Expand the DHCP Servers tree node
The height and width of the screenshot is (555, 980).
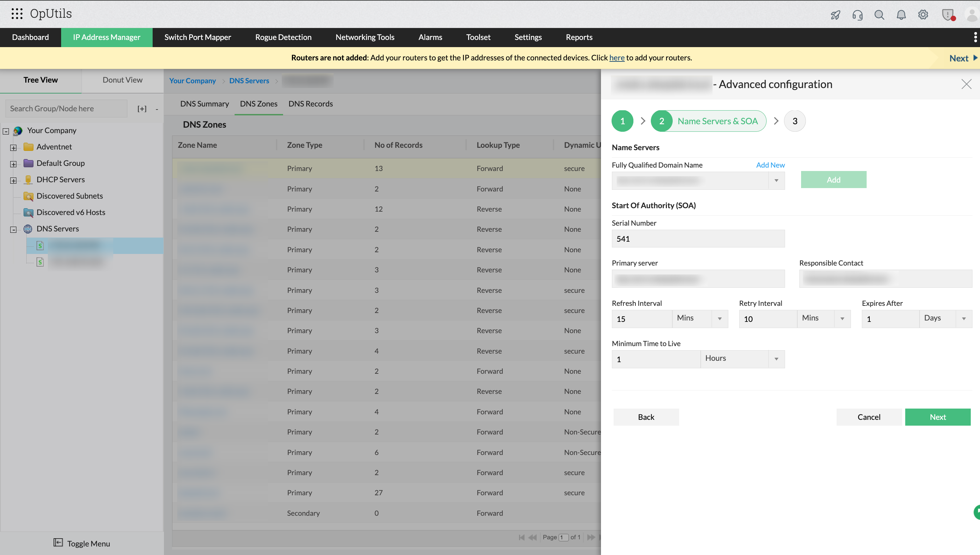(13, 180)
